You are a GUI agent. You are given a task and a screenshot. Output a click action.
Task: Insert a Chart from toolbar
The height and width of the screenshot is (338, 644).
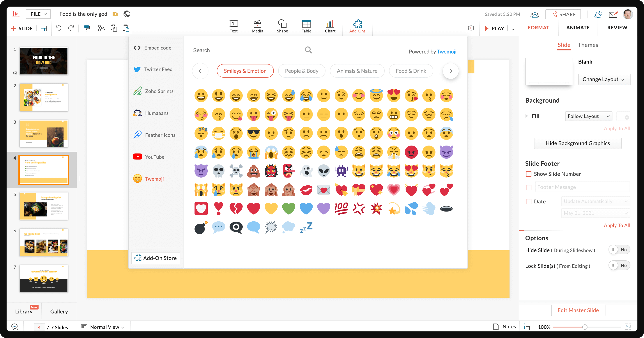[x=330, y=26]
